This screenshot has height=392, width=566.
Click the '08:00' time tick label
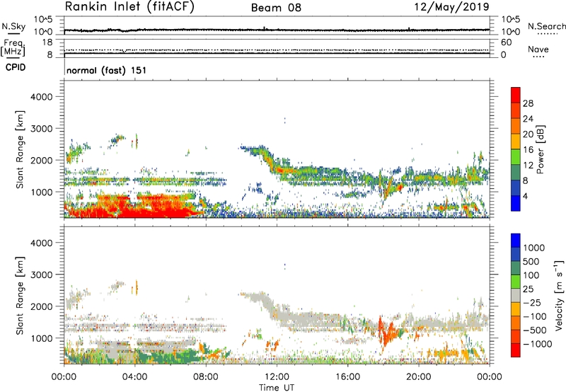click(x=206, y=377)
